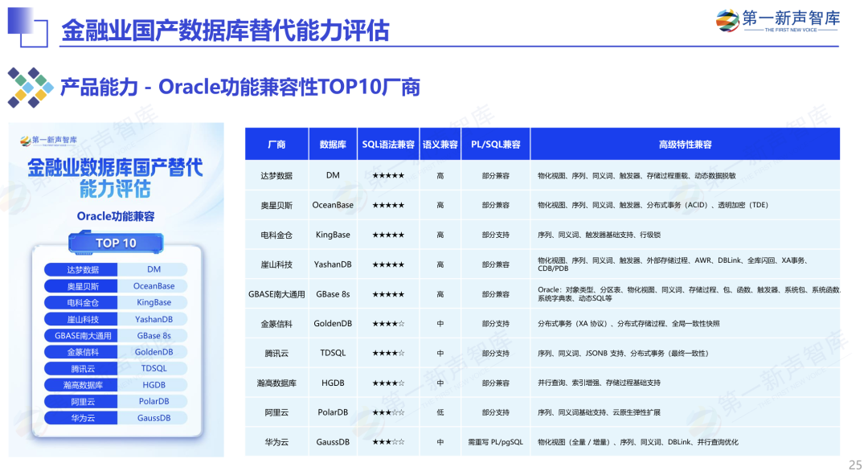Click the PL/SQL兼容 column header
The height and width of the screenshot is (475, 868).
[495, 145]
